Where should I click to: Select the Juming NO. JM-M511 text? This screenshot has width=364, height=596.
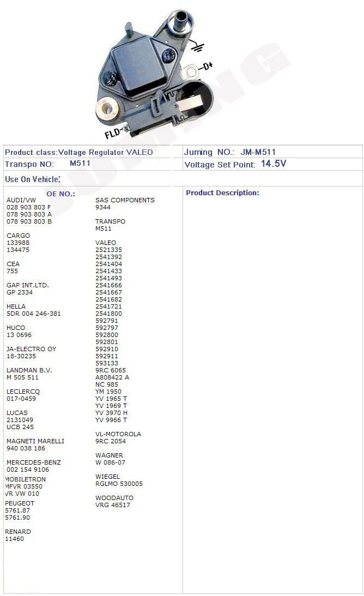coord(230,153)
